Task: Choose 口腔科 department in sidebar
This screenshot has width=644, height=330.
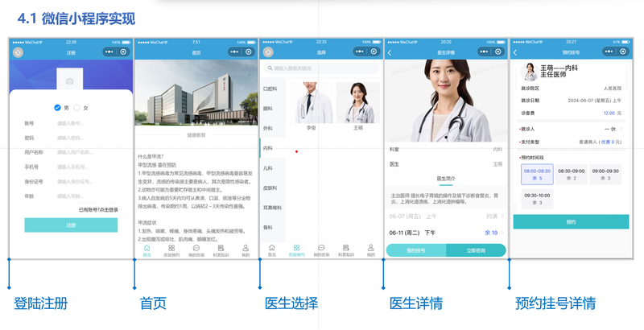Action: coord(273,89)
